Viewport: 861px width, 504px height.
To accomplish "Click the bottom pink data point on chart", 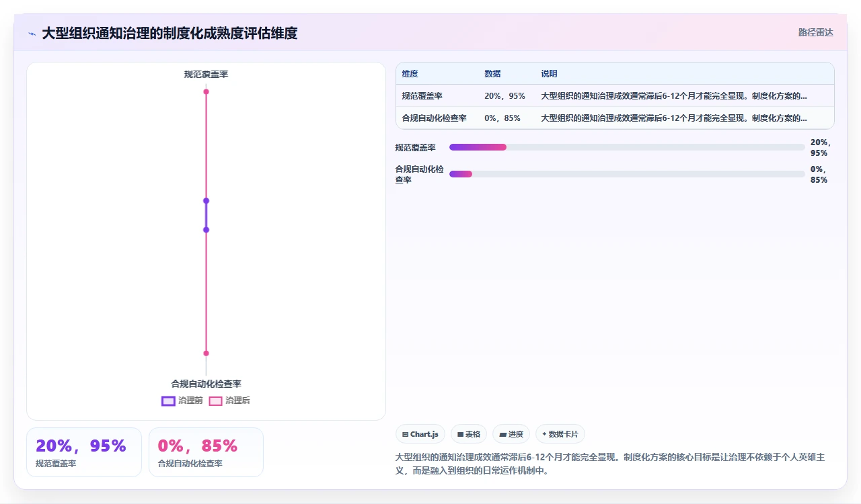I will 207,353.
